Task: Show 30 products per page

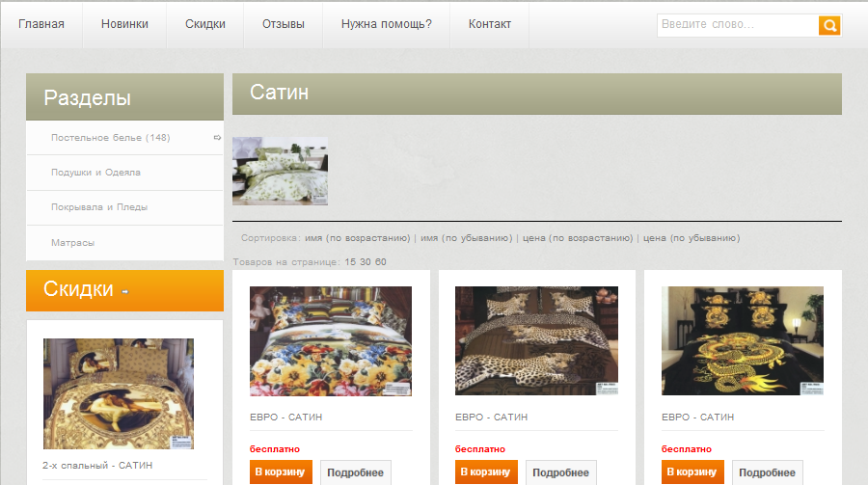Action: point(366,262)
